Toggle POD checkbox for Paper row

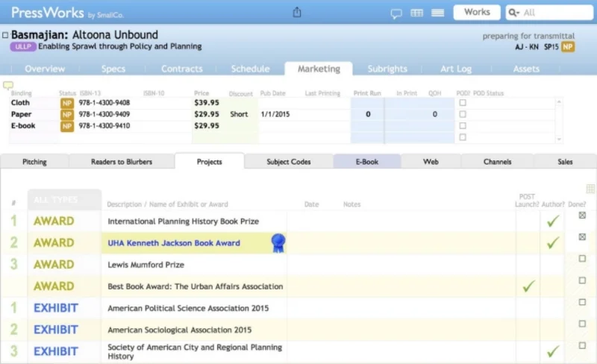(463, 114)
